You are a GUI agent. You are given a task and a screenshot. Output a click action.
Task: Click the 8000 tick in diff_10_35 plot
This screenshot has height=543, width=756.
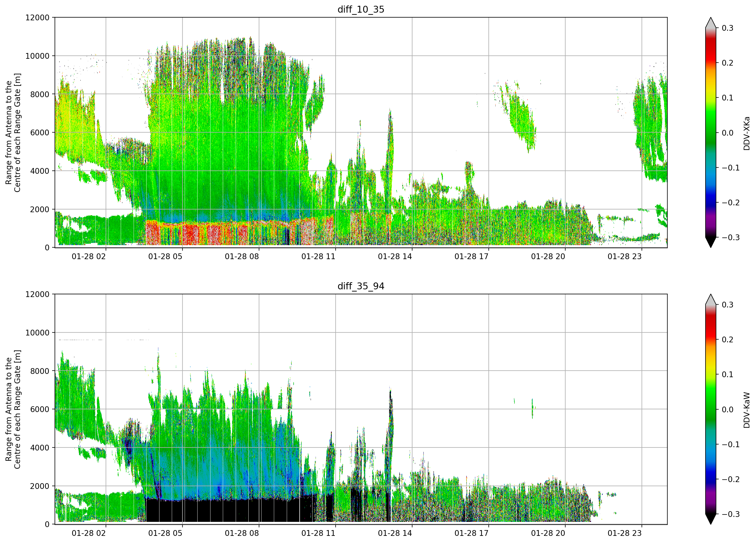pyautogui.click(x=40, y=94)
